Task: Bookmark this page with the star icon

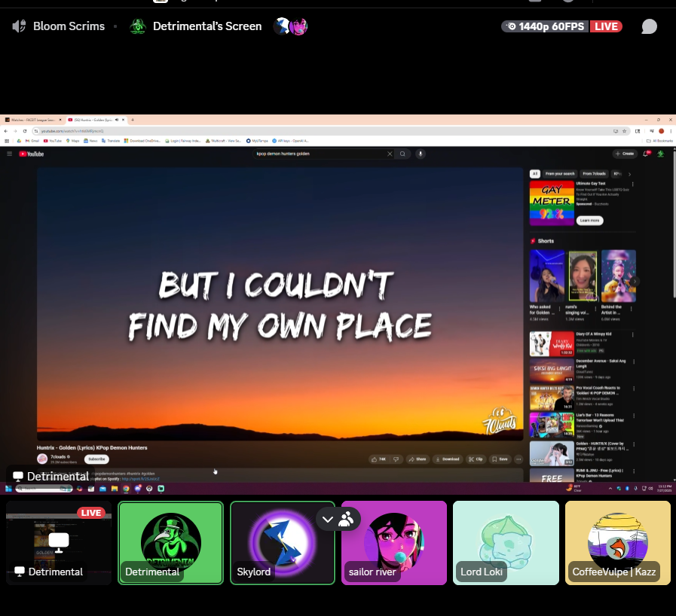Action: click(x=624, y=131)
